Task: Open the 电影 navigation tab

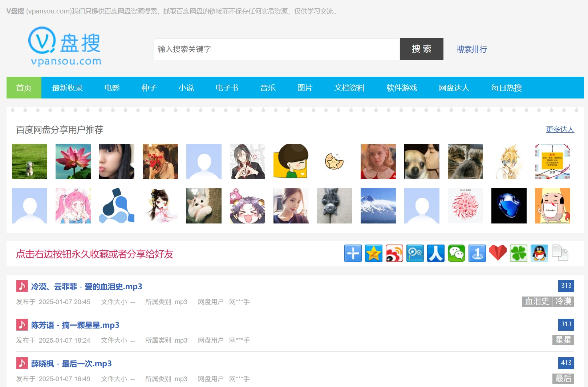Action: 112,88
